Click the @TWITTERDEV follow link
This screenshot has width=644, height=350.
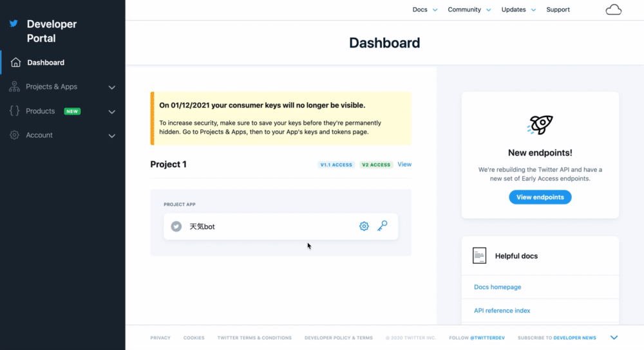[487, 338]
